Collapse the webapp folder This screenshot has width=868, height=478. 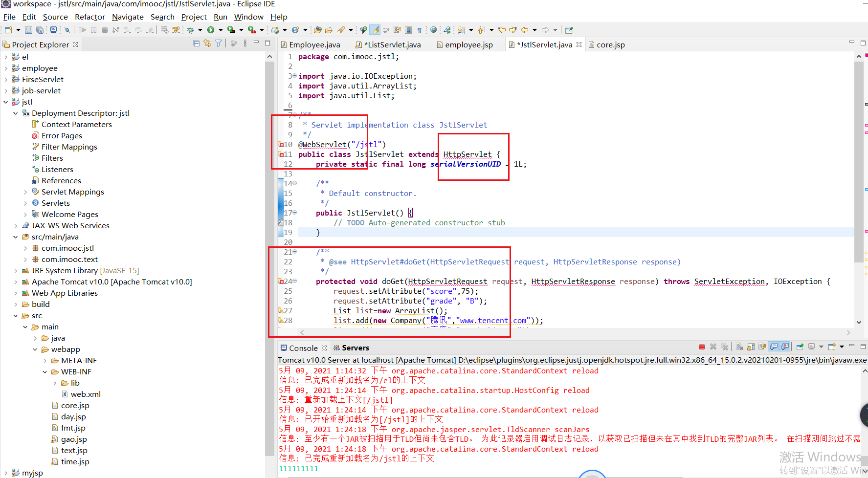(35, 349)
